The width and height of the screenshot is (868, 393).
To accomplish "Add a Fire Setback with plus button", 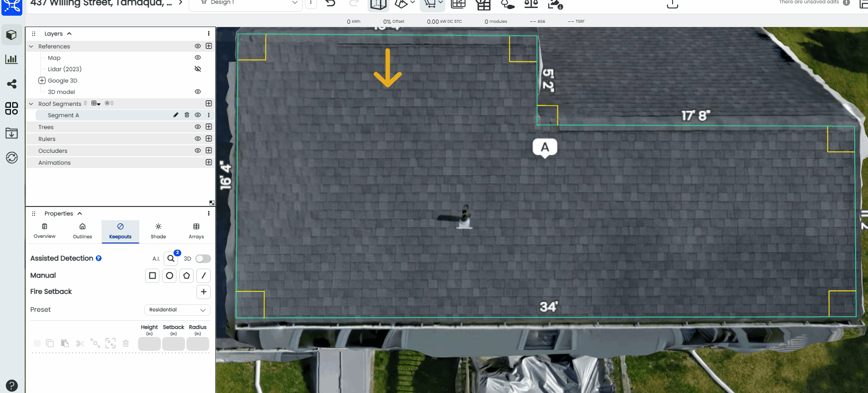I will click(203, 292).
